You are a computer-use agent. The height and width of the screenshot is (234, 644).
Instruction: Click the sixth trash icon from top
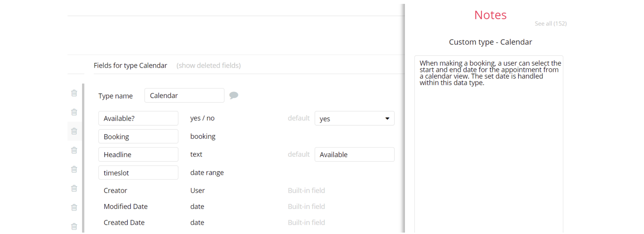pyautogui.click(x=74, y=188)
